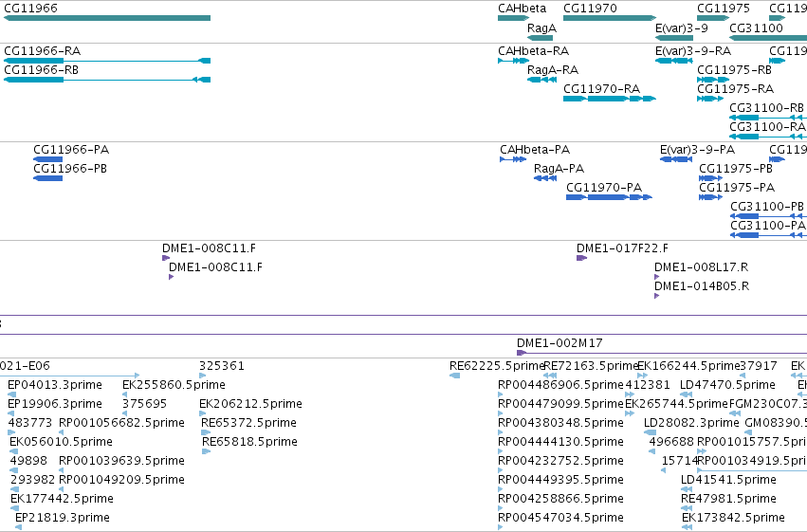
Task: Click the RP001049209.5prime EST label
Action: (121, 480)
